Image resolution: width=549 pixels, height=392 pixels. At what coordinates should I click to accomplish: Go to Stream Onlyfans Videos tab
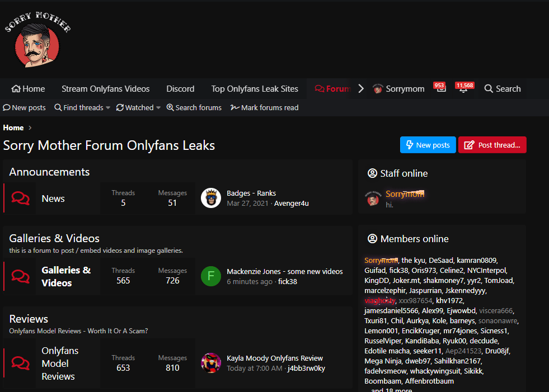pos(105,89)
